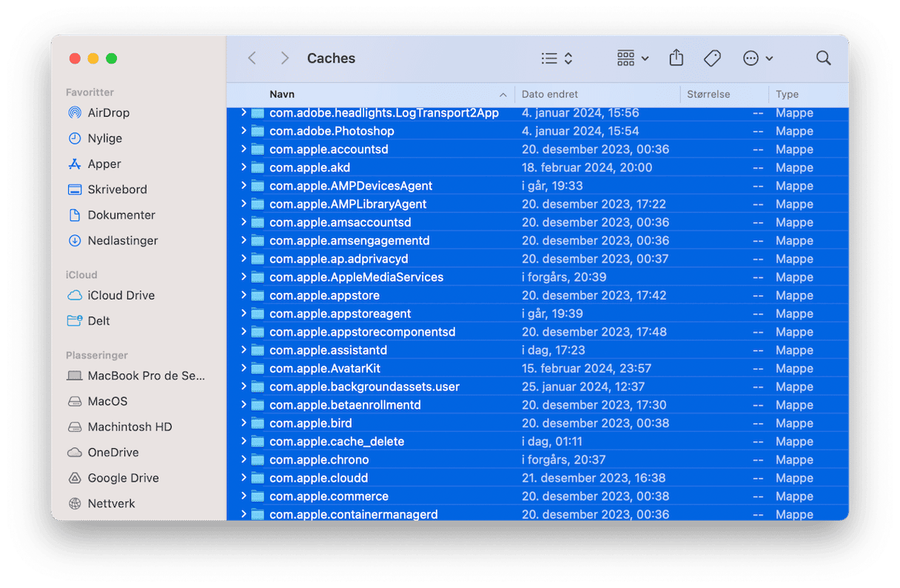Select the com.apple.AppleMediaServices row

click(x=537, y=277)
